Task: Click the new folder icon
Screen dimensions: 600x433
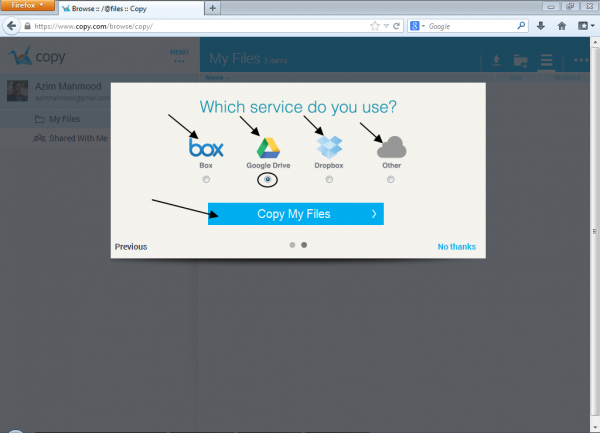Action: pyautogui.click(x=521, y=61)
